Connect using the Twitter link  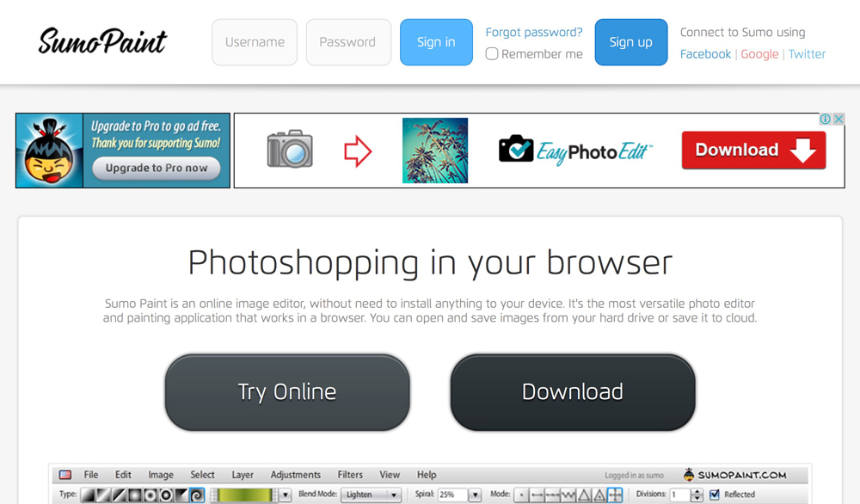(x=807, y=53)
